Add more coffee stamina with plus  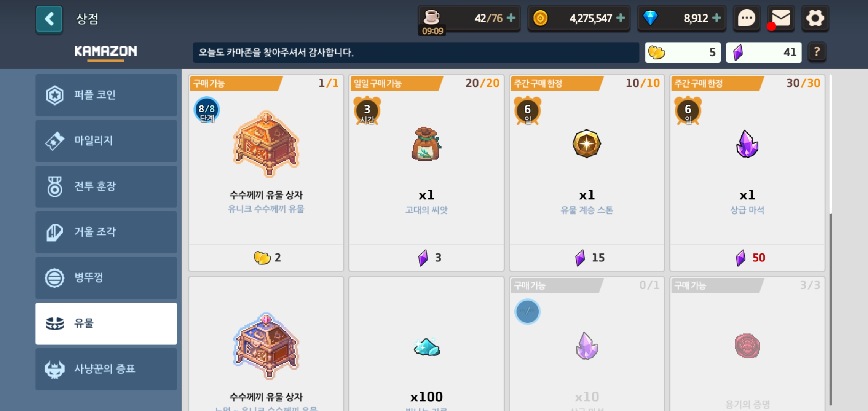[x=511, y=18]
